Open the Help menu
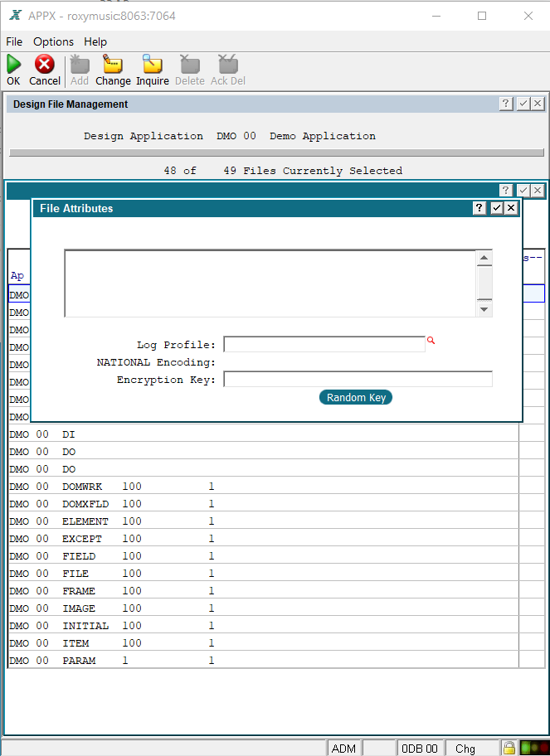Viewport: 550px width, 756px height. (95, 42)
